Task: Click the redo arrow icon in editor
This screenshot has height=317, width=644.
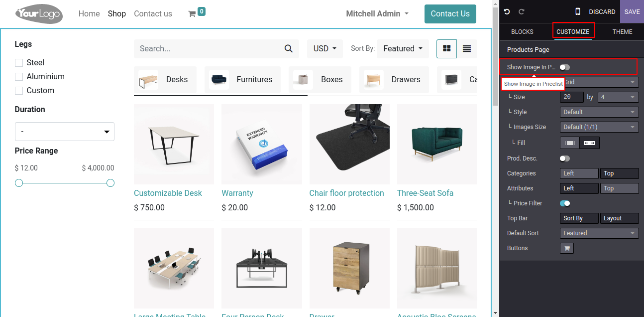Action: point(522,11)
